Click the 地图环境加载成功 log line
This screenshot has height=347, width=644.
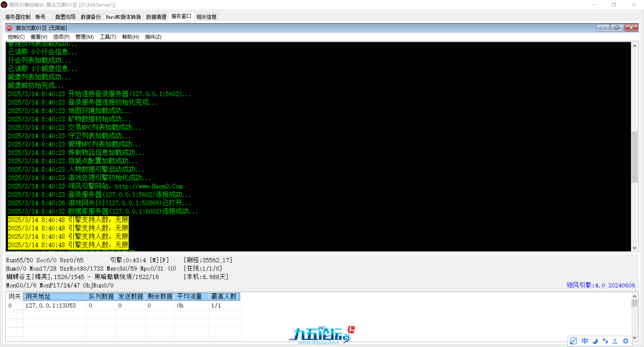(x=69, y=111)
